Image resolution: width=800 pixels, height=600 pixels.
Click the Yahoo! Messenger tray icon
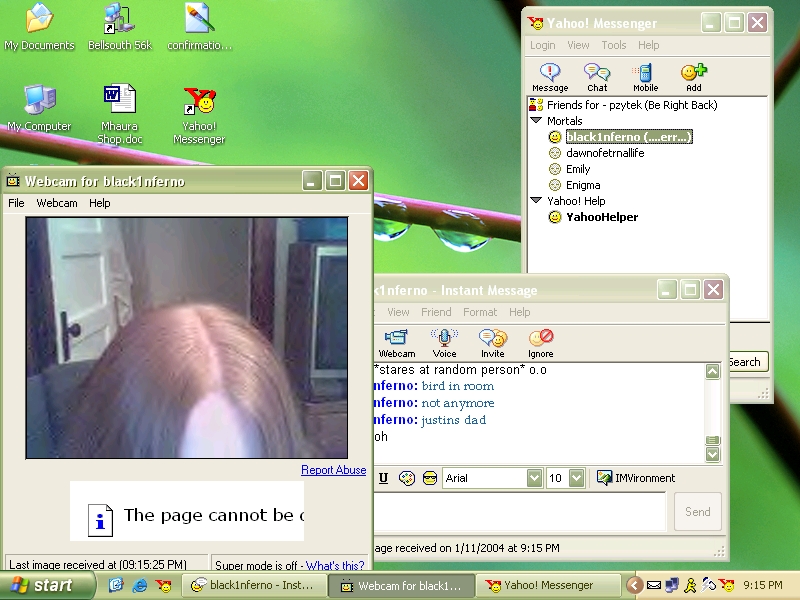[726, 585]
